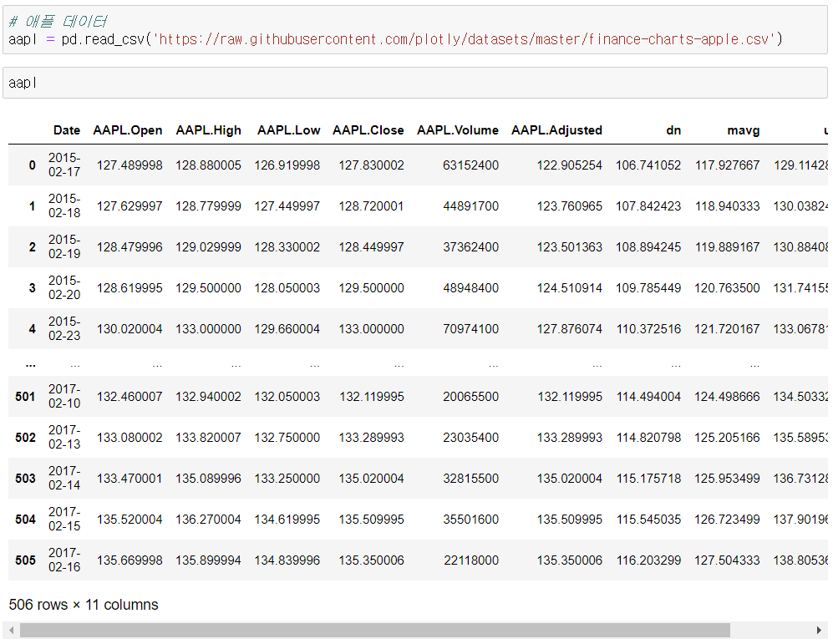Click the volume value 22118000

tap(471, 560)
